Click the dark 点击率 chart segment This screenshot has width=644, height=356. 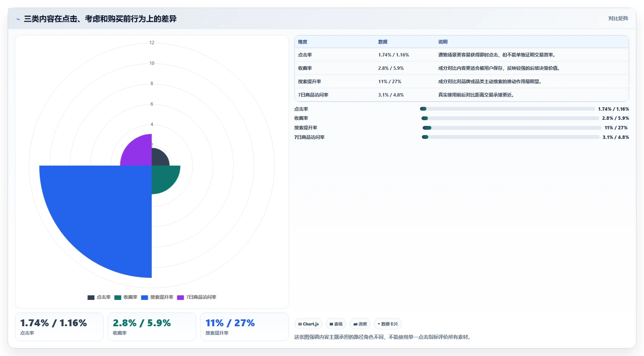click(x=159, y=158)
